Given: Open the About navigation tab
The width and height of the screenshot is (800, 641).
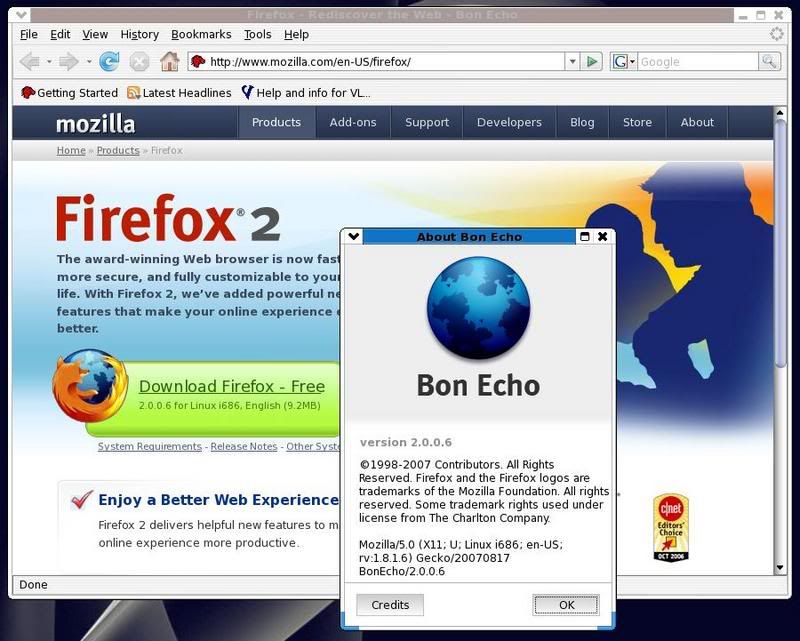Looking at the screenshot, I should [x=697, y=122].
